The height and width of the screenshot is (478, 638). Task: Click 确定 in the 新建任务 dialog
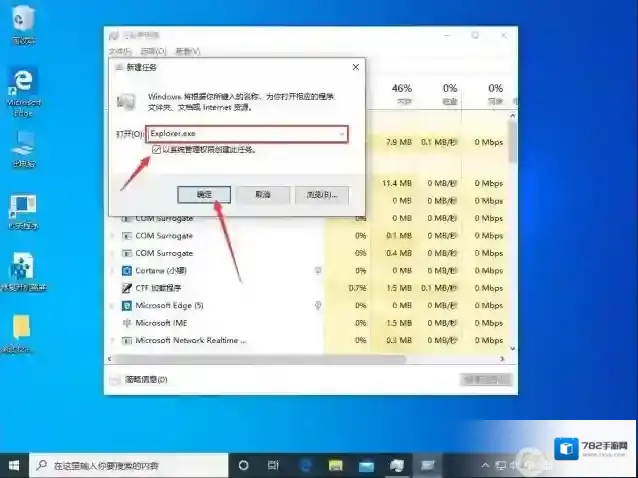[x=204, y=195]
